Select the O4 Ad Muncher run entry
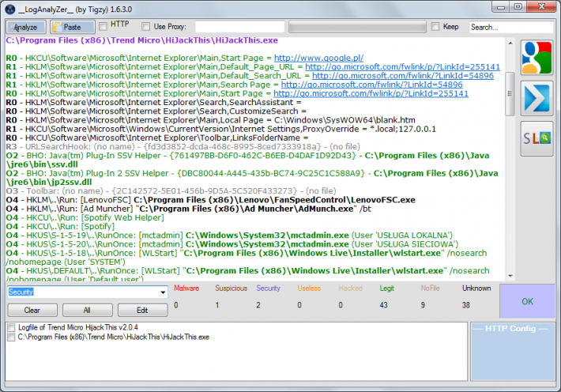 189,209
